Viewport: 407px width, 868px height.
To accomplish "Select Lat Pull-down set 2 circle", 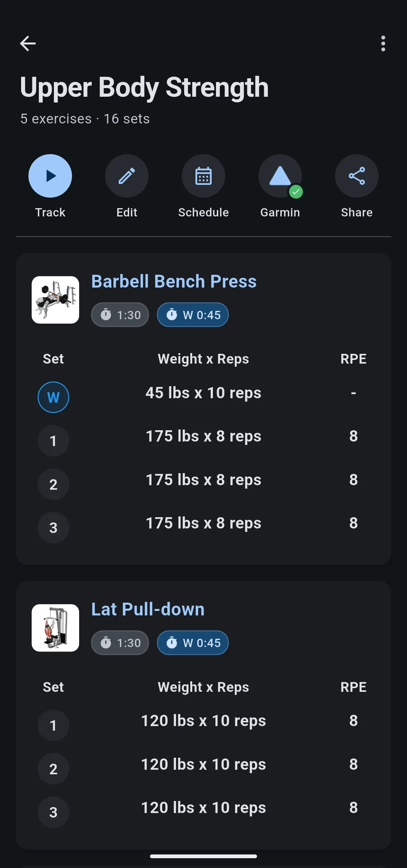I will coord(53,769).
